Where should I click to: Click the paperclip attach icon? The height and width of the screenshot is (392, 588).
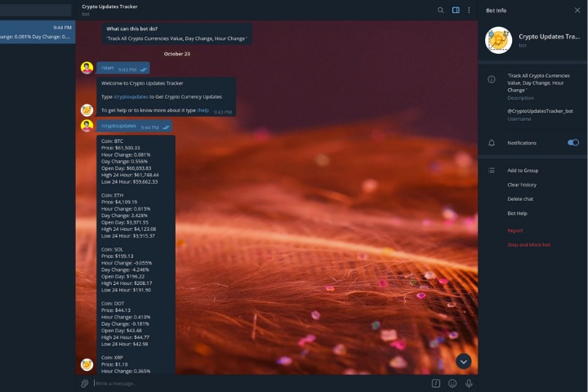pyautogui.click(x=84, y=383)
